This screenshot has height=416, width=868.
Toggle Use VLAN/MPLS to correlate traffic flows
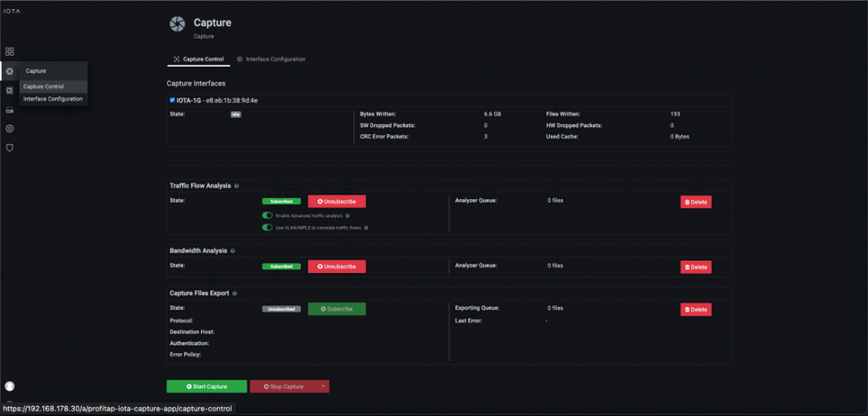[268, 228]
